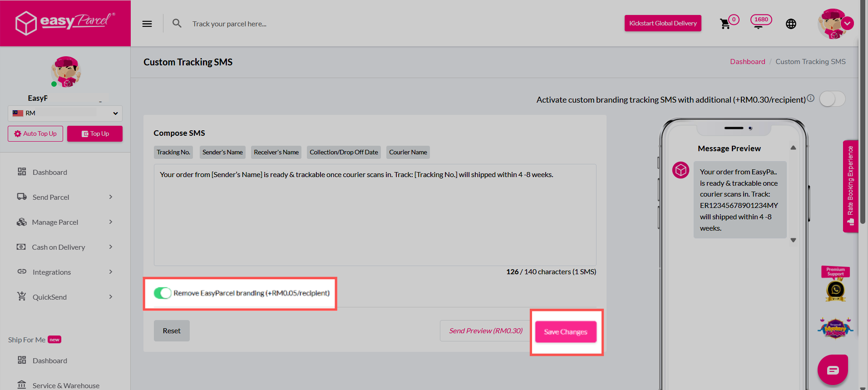Insert the Collection/Drop Off Date tag
868x390 pixels.
coord(344,152)
